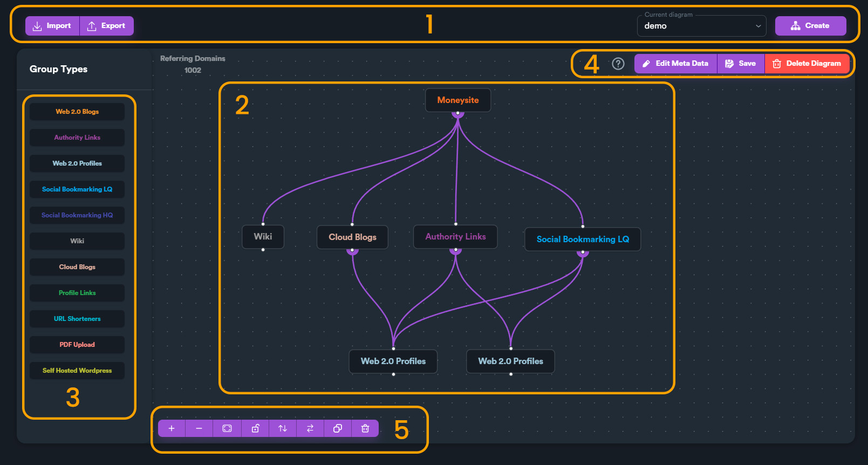Open the Current diagram dropdown
Viewport: 868px width, 465px height.
(701, 26)
